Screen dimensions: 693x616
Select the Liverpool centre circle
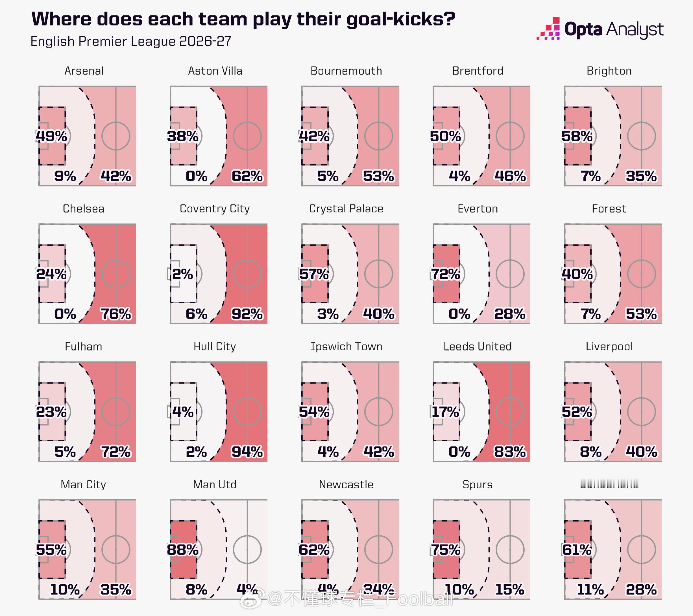[642, 412]
